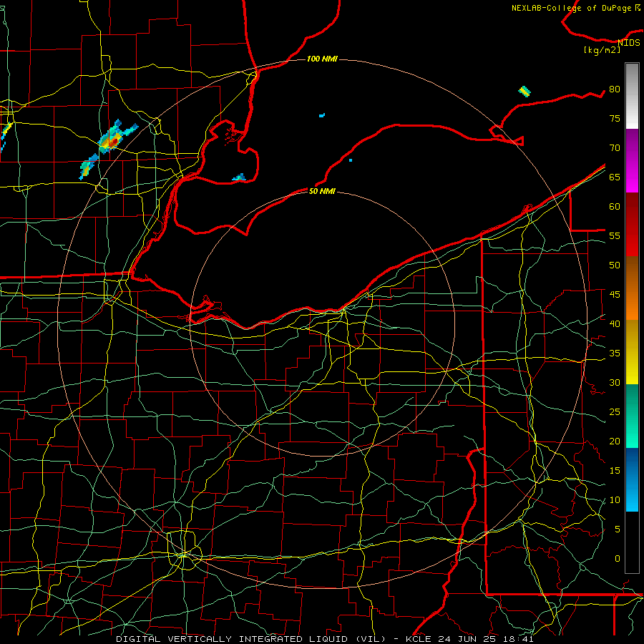
Task: Click the 100 NMI range ring label
Action: [x=322, y=59]
